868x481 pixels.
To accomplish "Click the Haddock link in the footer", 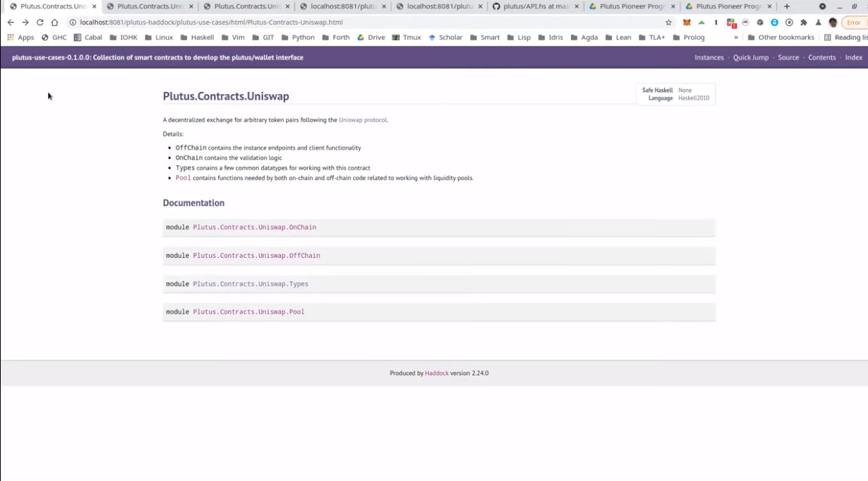I will (436, 373).
